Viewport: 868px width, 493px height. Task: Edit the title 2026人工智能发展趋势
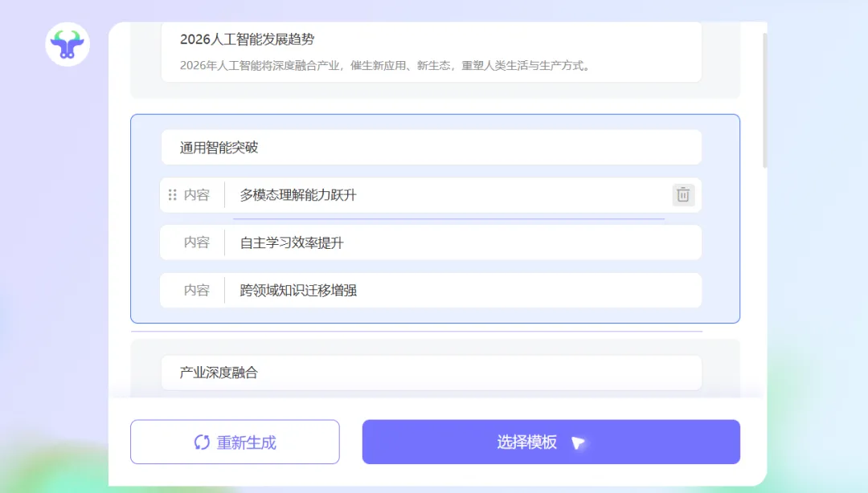coord(247,39)
